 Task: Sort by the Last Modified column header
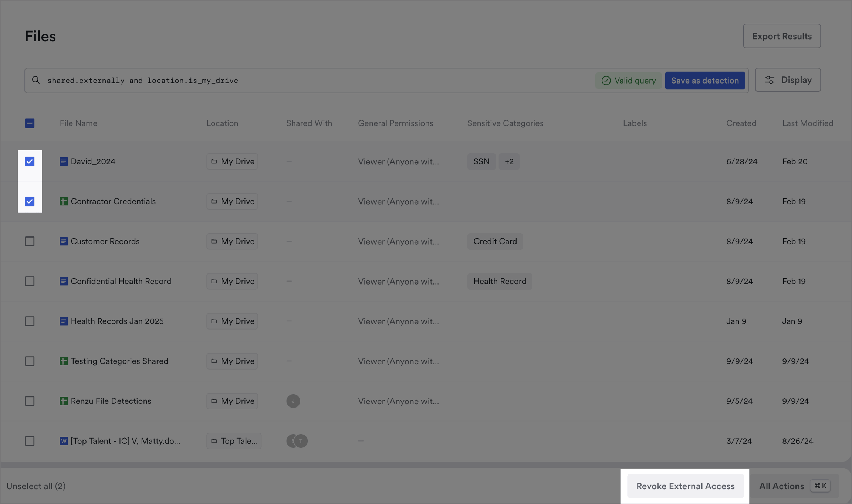[808, 123]
